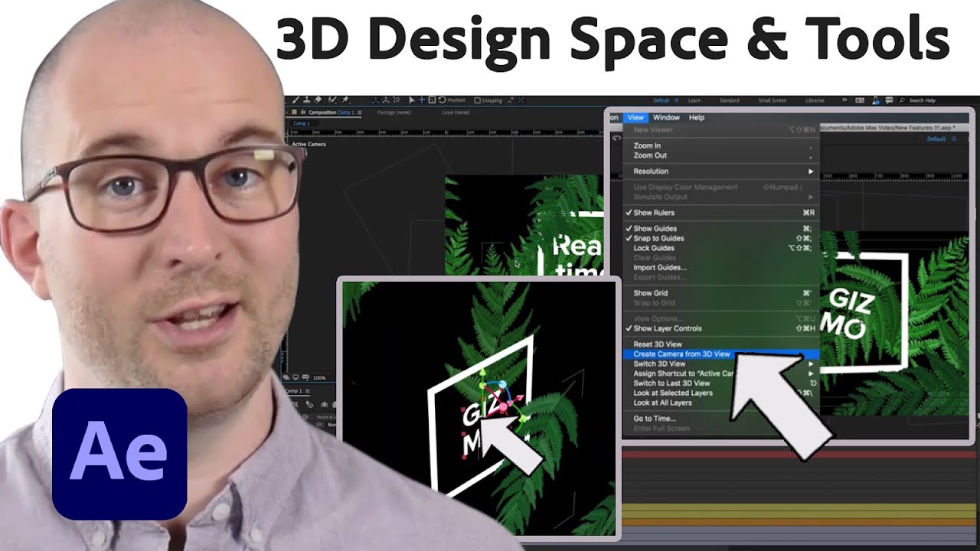Click the orbit tool icon left of View menu
980x551 pixels.
[x=616, y=139]
